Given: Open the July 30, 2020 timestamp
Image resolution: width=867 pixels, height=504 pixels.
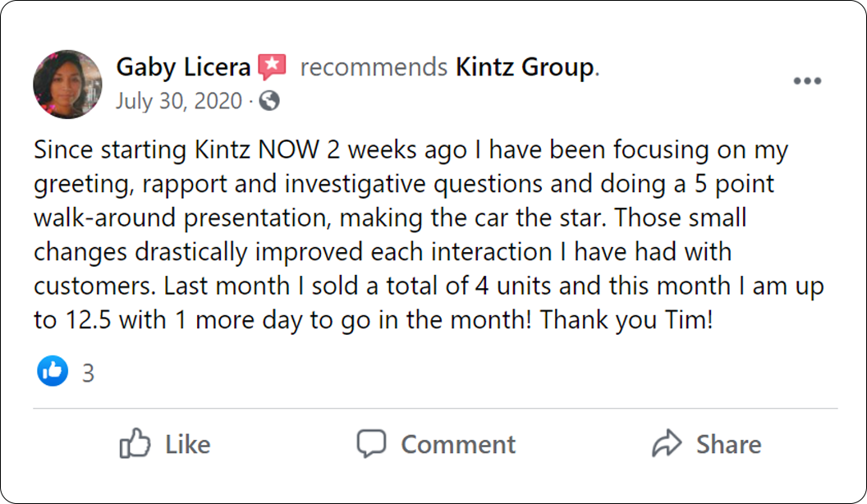Looking at the screenshot, I should (178, 101).
